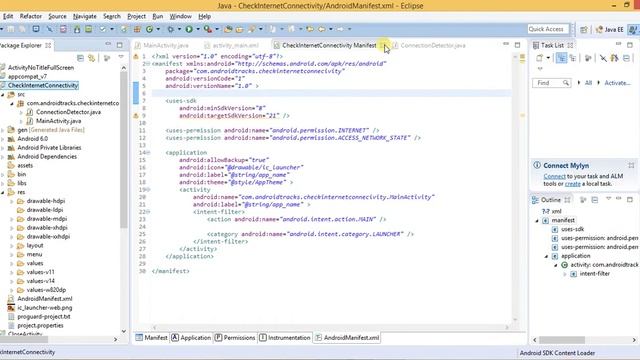This screenshot has width=640, height=360.
Task: Click the All filter link in Task List
Action: (588, 83)
